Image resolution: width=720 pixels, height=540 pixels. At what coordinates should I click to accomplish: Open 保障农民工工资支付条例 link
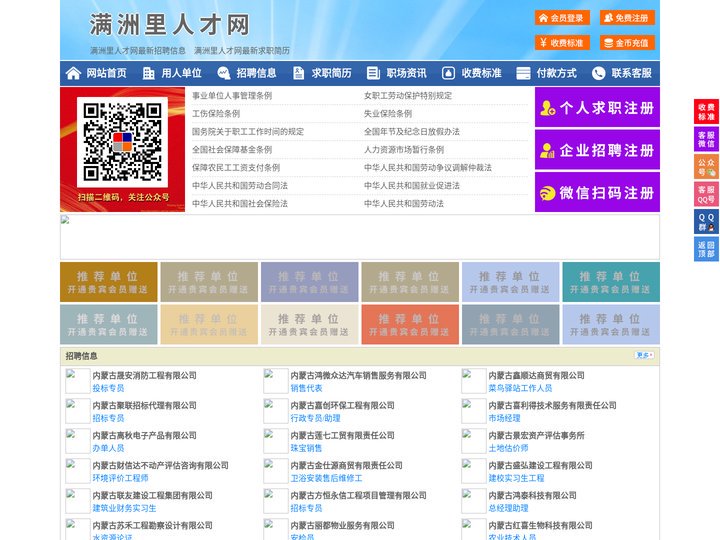pos(236,167)
